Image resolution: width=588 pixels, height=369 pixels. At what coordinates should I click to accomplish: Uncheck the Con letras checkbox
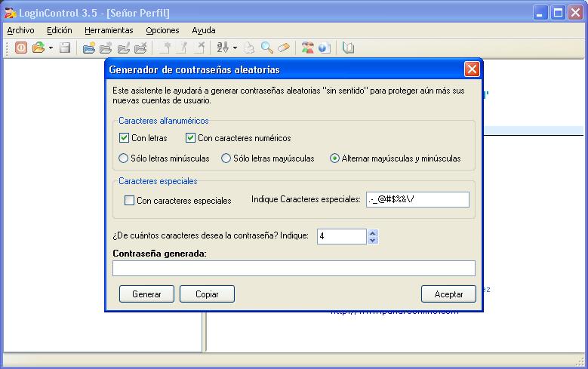tap(124, 138)
